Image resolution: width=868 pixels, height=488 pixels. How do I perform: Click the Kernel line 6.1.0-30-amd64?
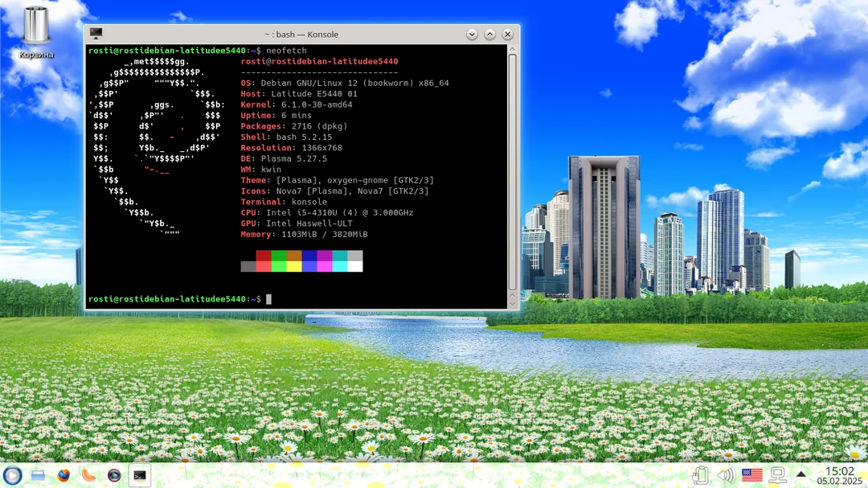coord(296,105)
